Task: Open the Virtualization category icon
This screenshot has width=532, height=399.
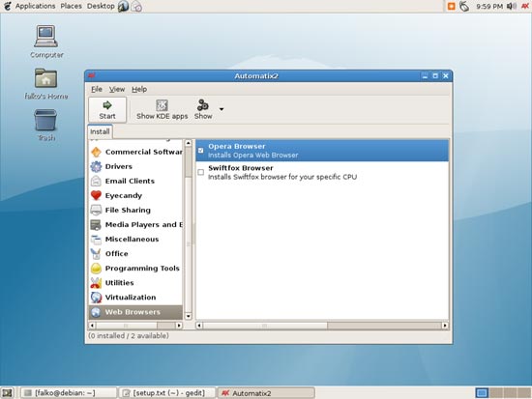Action: point(96,297)
